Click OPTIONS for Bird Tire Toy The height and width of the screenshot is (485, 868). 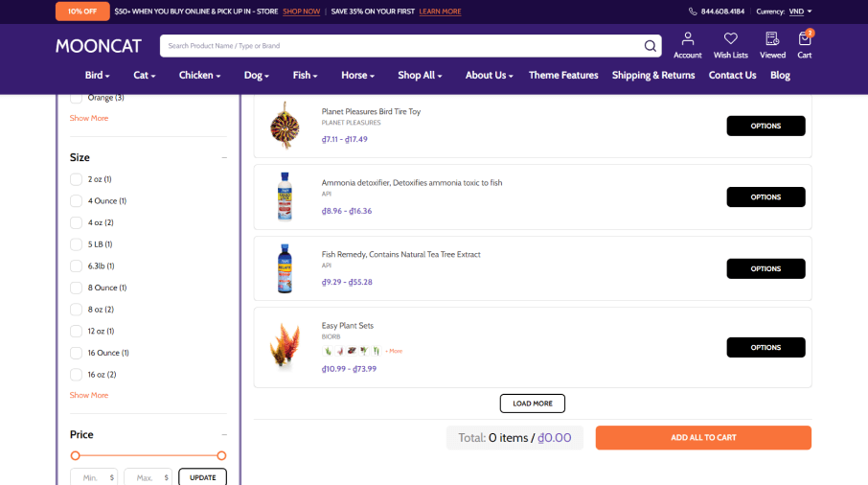[765, 126]
